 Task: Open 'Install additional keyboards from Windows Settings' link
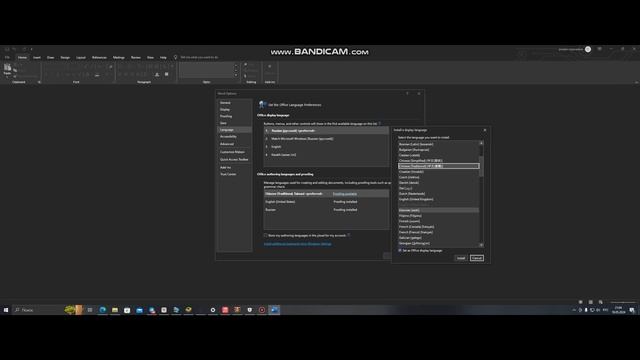(298, 244)
